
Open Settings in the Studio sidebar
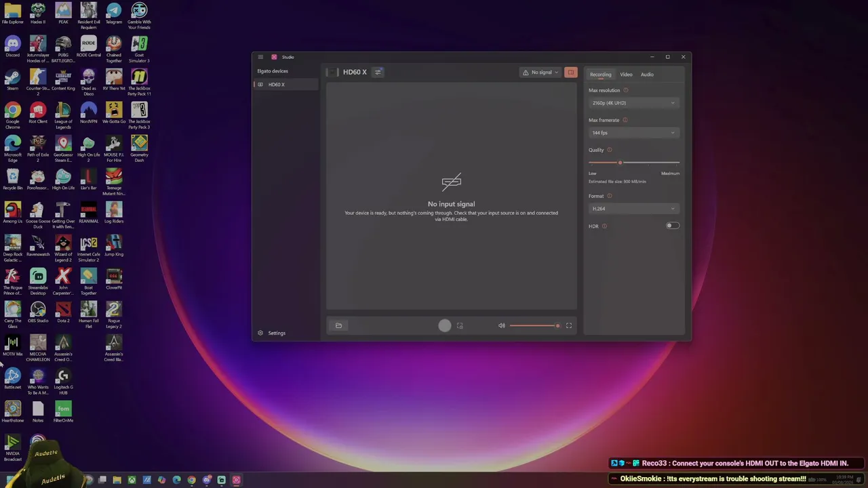[x=272, y=333]
